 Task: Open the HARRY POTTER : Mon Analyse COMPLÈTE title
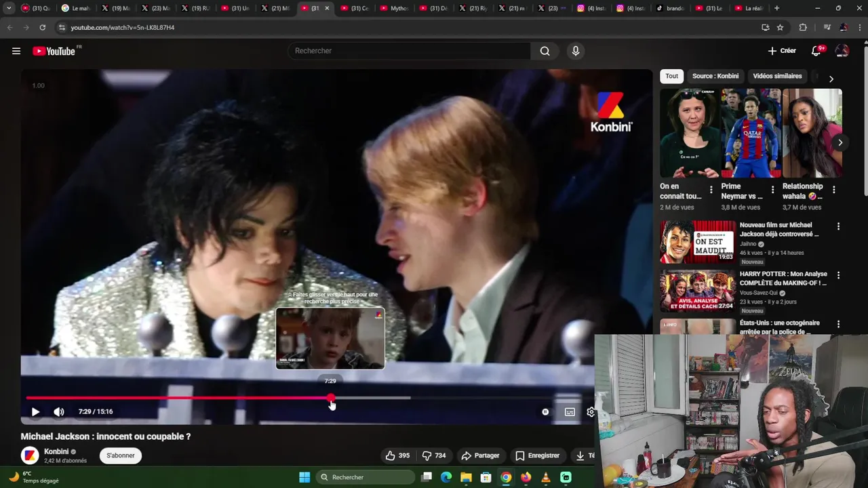783,278
